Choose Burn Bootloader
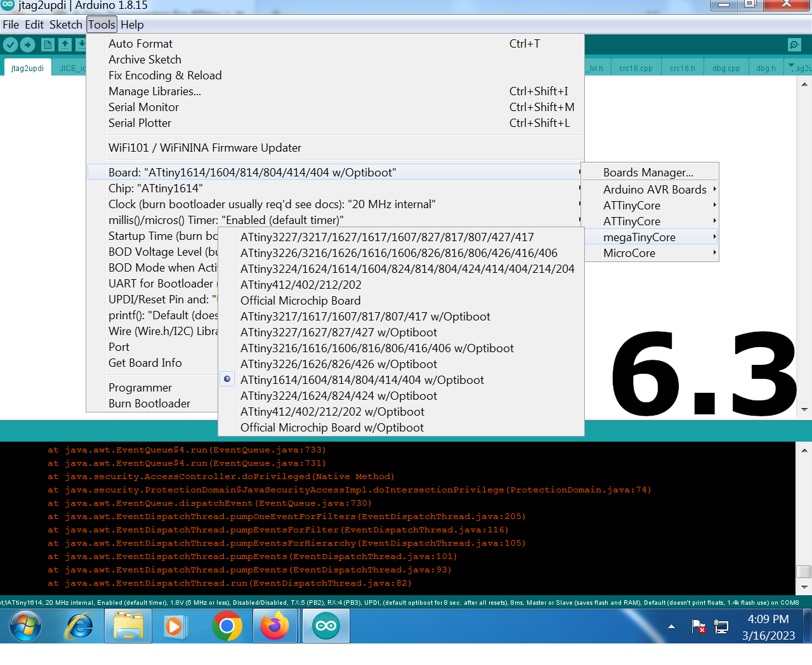This screenshot has height=665, width=812. click(152, 404)
